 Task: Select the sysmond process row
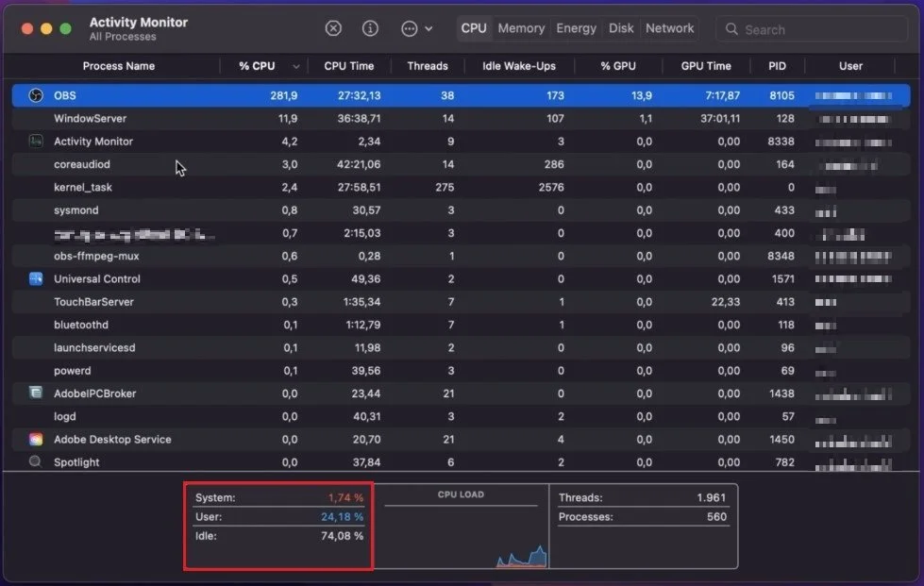click(461, 210)
